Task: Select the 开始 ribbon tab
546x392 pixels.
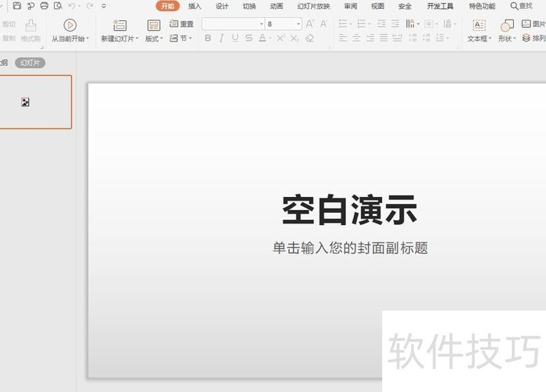Action: pos(167,6)
